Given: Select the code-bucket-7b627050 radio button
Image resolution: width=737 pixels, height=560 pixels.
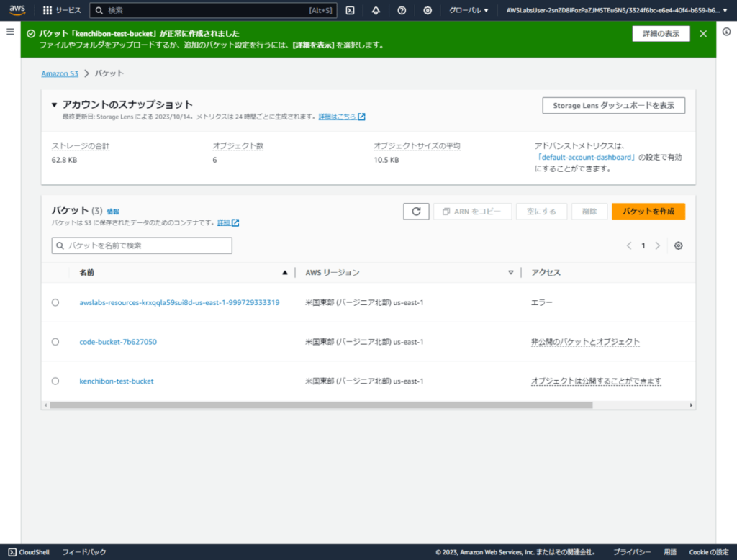Looking at the screenshot, I should click(55, 342).
